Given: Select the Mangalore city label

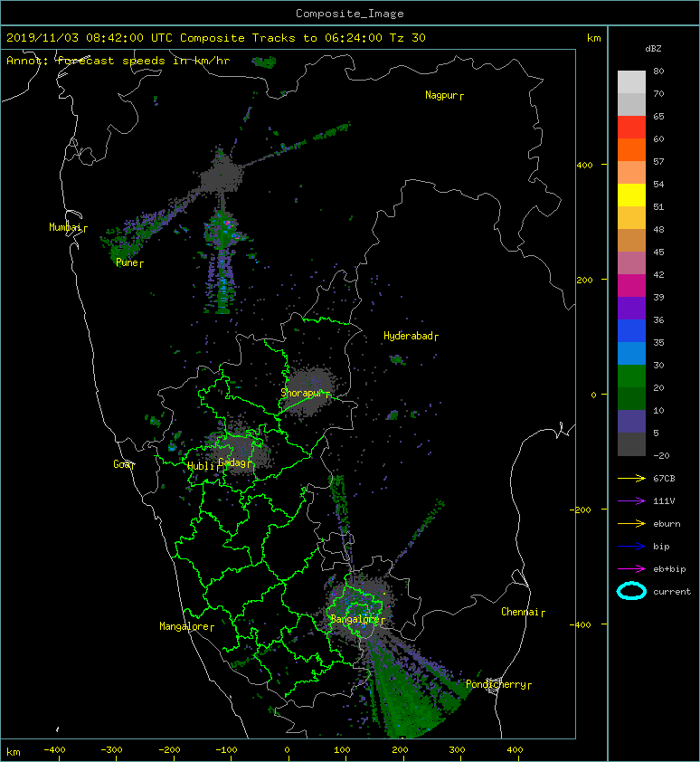Looking at the screenshot, I should [186, 626].
